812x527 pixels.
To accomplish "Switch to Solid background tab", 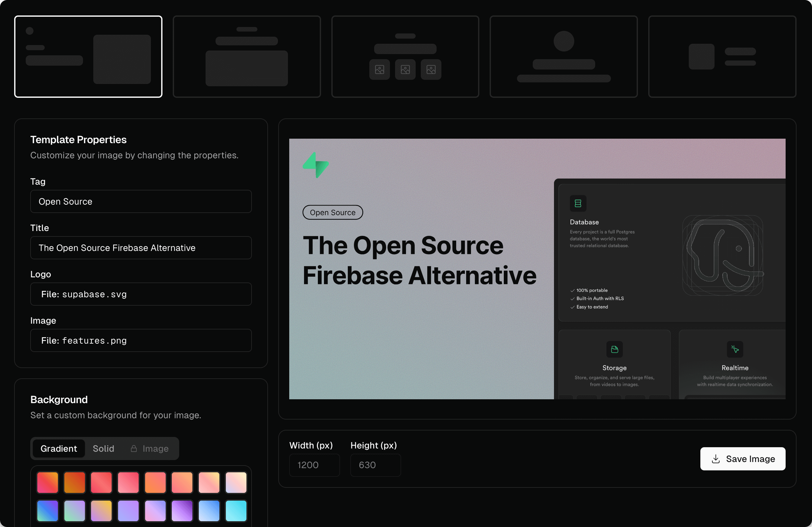I will click(103, 448).
